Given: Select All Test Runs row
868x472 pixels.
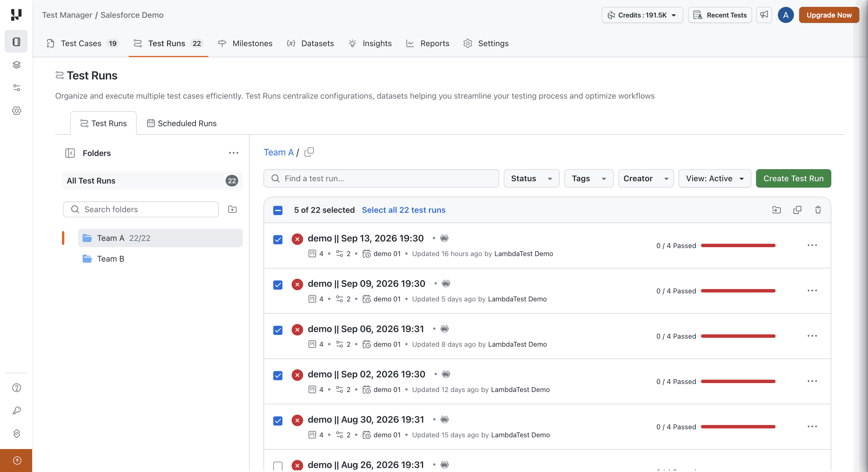Looking at the screenshot, I should [152, 181].
